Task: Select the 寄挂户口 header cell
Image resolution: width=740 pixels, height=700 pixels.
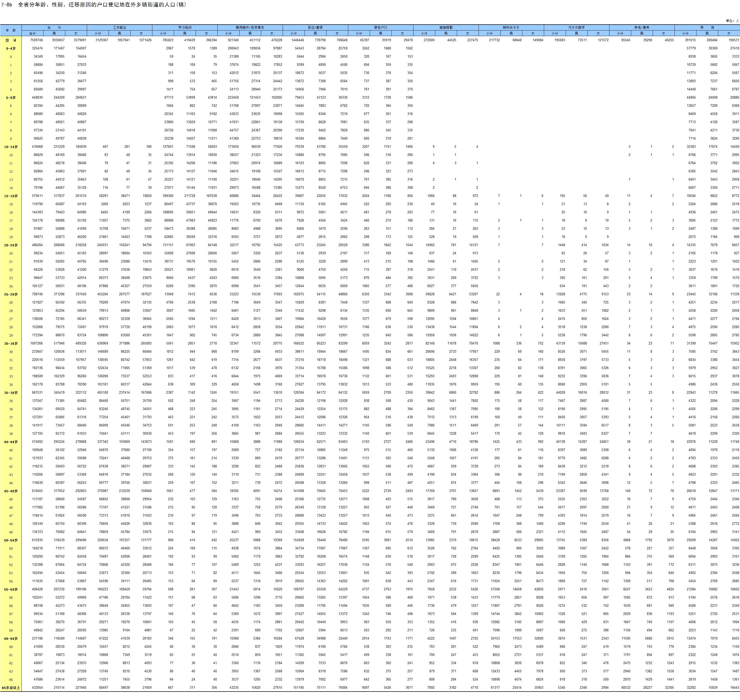Action: [380, 28]
